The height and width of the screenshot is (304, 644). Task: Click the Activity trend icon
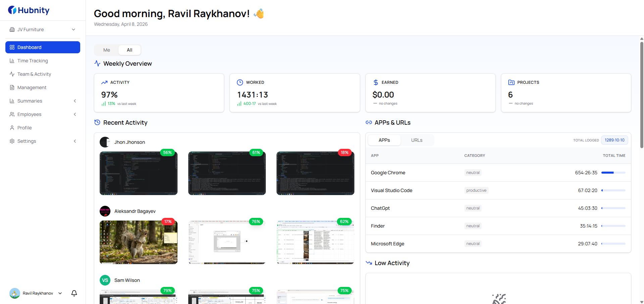(x=104, y=82)
